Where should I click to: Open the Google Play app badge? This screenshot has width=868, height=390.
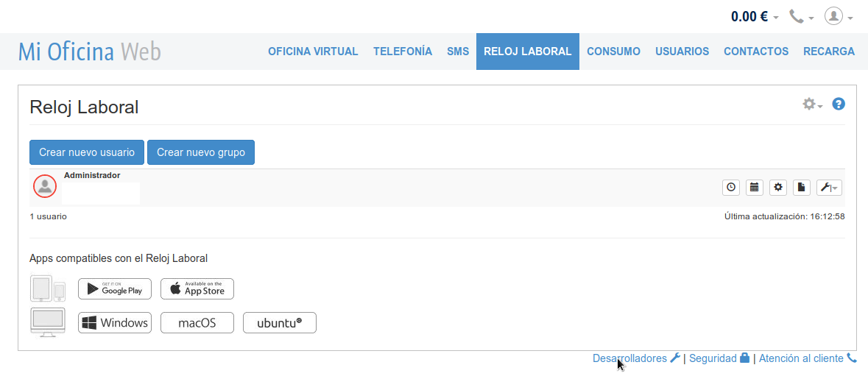[x=115, y=289]
